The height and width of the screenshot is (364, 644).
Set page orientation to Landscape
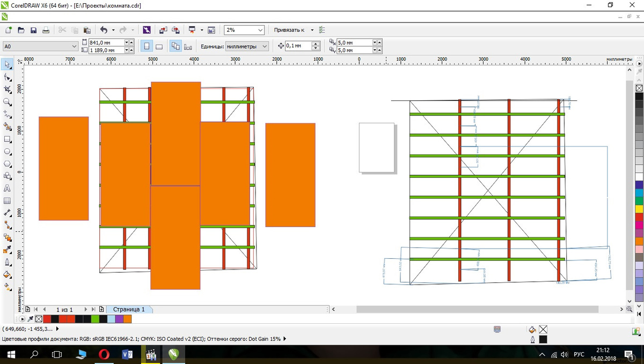[159, 46]
